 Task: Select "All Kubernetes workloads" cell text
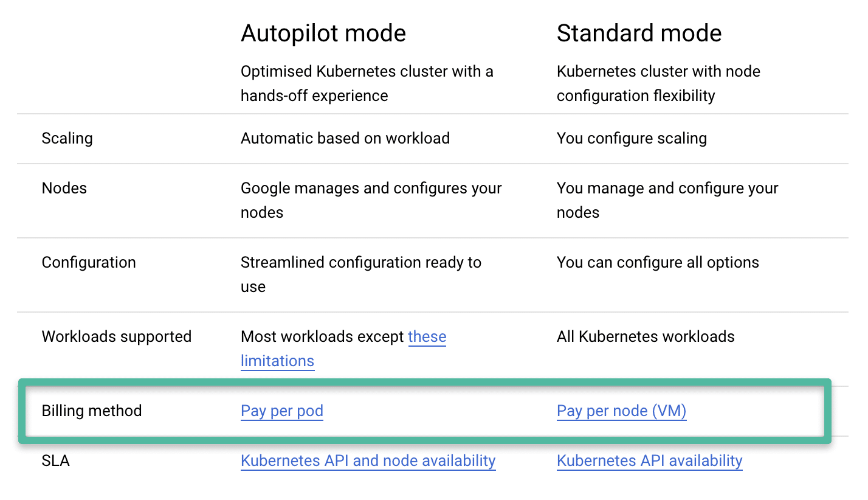tap(646, 336)
